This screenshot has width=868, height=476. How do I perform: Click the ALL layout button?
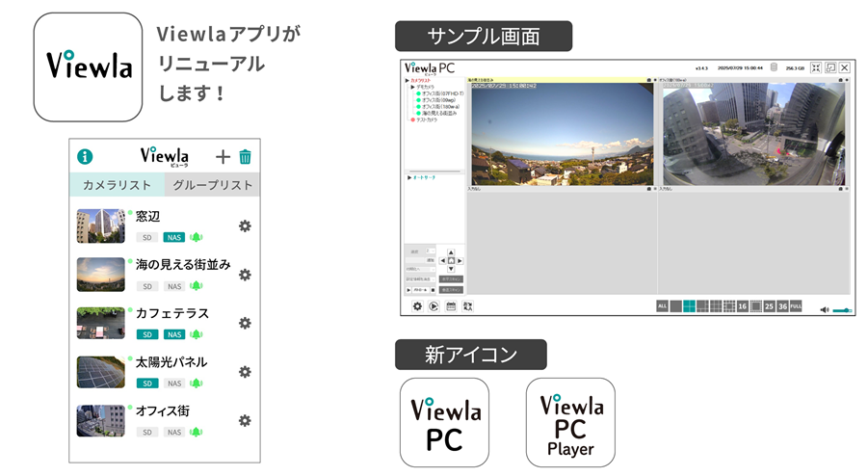662,306
